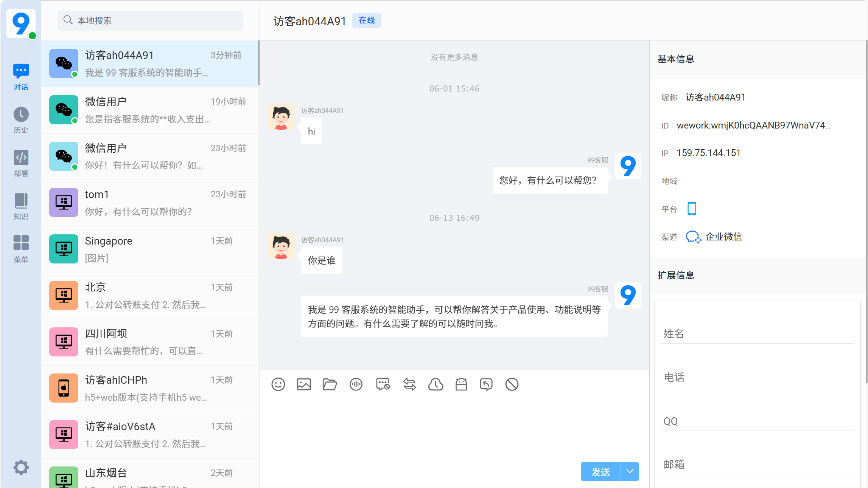Click the 扩展信息 section header
Image resolution: width=868 pixels, height=488 pixels.
pyautogui.click(x=676, y=276)
